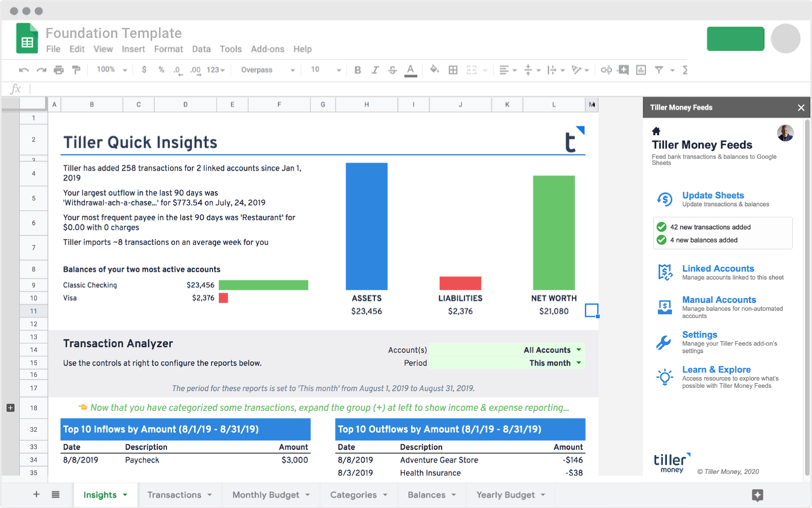812x508 pixels.
Task: Click the insert link icon
Action: pyautogui.click(x=606, y=70)
